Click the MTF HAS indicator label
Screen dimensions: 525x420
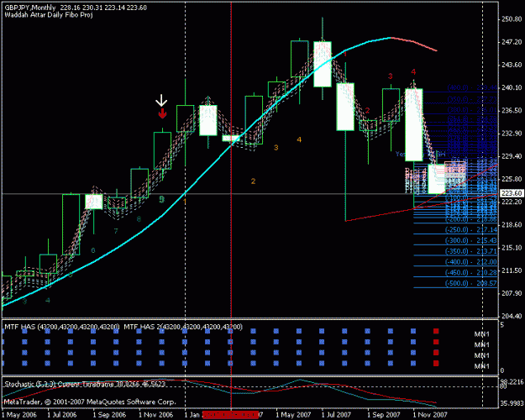62,327
